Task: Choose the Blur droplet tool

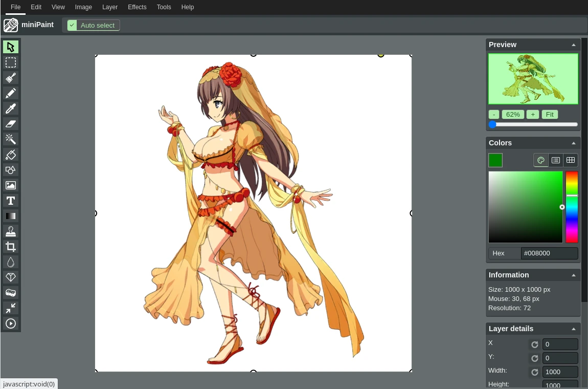Action: tap(11, 262)
